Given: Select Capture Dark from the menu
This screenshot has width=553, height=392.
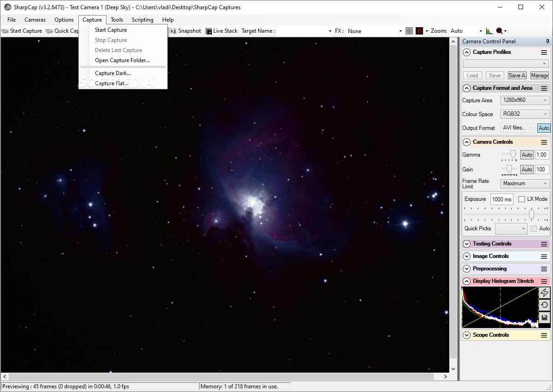Looking at the screenshot, I should (123, 73).
